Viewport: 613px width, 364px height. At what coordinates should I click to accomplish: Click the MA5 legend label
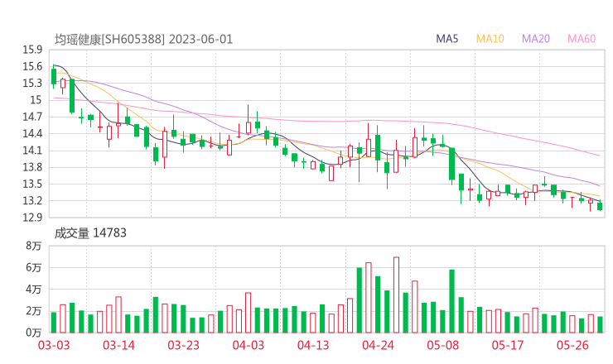click(446, 39)
